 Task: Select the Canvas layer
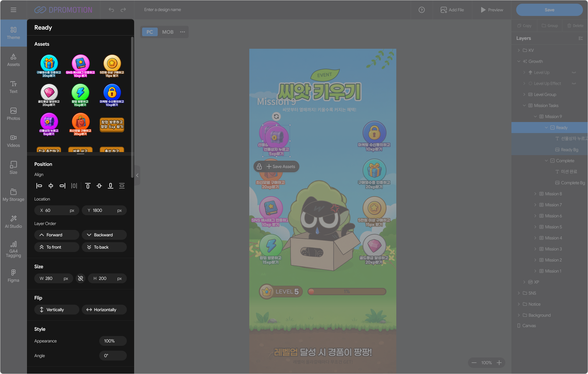[549, 326]
